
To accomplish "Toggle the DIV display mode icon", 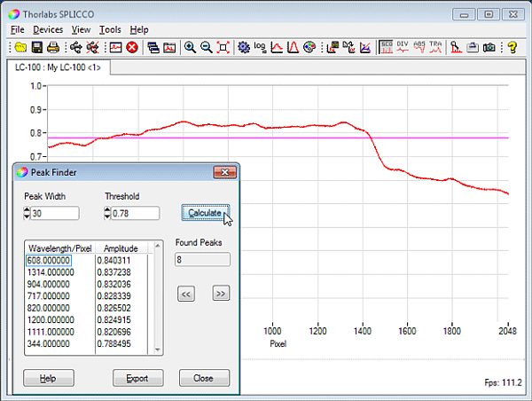I will (x=403, y=47).
